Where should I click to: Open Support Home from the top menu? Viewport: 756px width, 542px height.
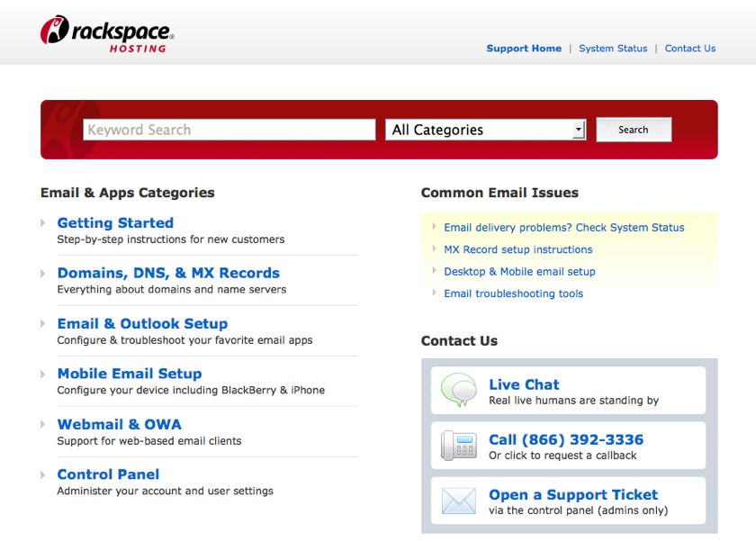pos(524,49)
